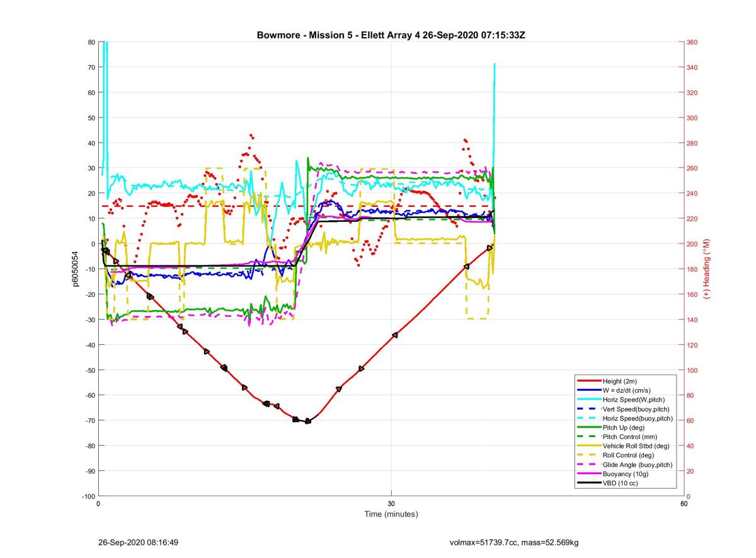Screen dimensions: 756x558
Task: Click the red '260' heading tick label
Action: pyautogui.click(x=692, y=168)
